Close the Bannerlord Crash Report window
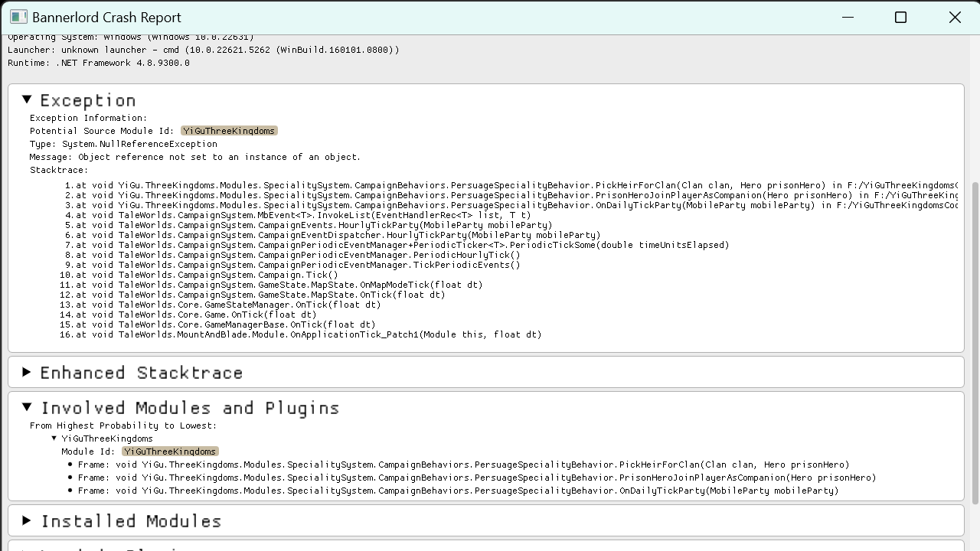Viewport: 980px width, 551px height. [x=955, y=17]
